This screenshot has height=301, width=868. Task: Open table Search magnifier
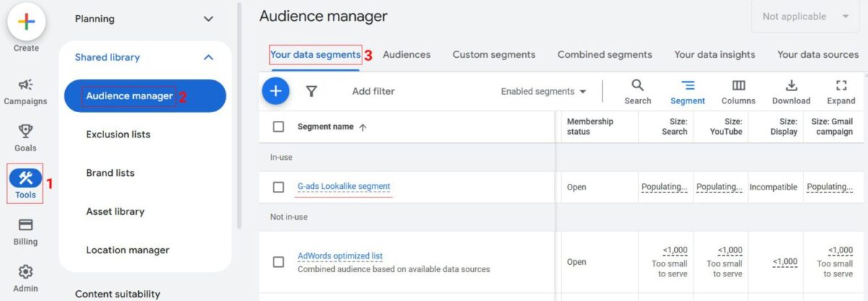coord(637,85)
